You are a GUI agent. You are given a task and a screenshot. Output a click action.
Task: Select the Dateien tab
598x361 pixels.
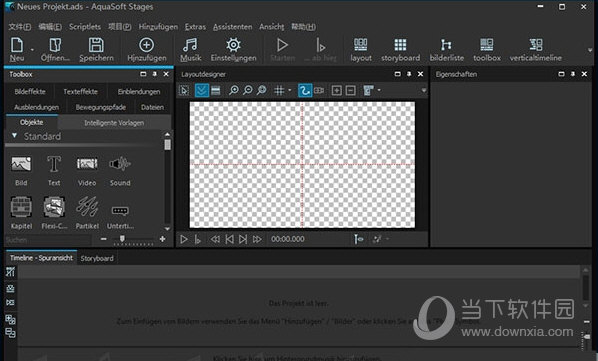(152, 107)
